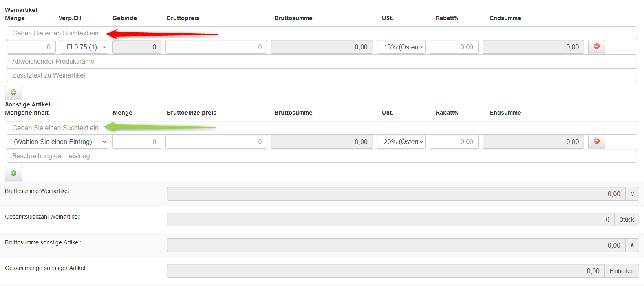644x286 pixels.
Task: Click the Menge field in the Sonstige Artikel row
Action: (x=137, y=142)
